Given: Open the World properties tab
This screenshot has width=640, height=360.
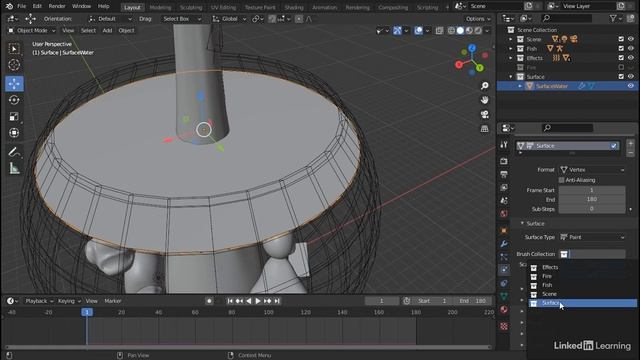Looking at the screenshot, I should click(504, 213).
